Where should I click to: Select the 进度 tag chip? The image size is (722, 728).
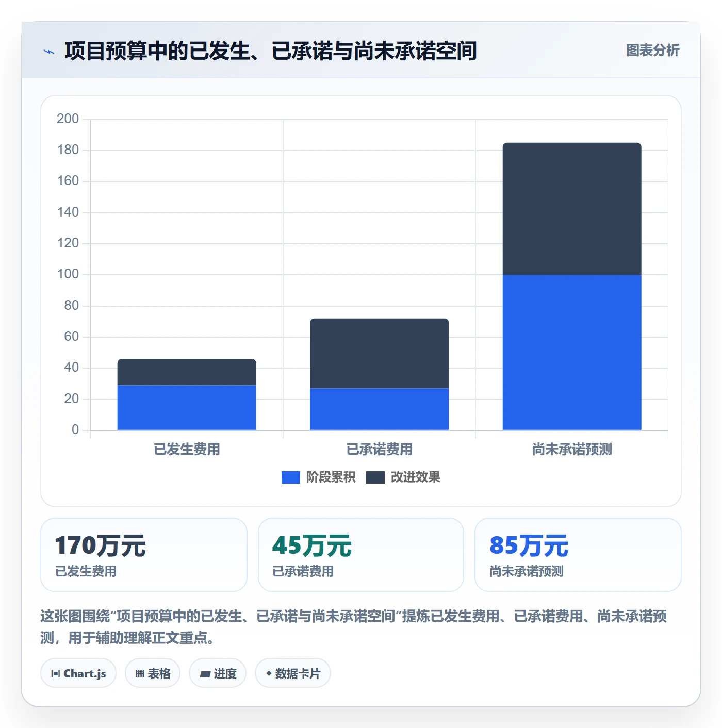218,673
